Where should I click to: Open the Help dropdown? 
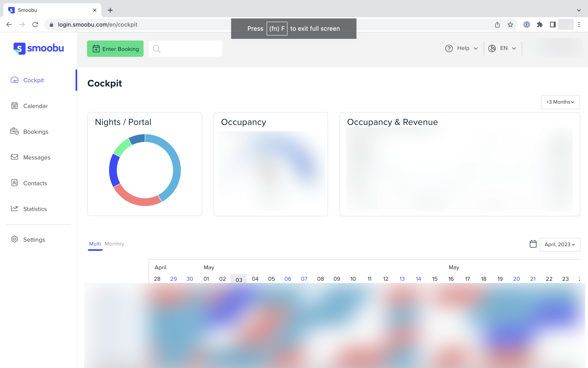tap(462, 48)
